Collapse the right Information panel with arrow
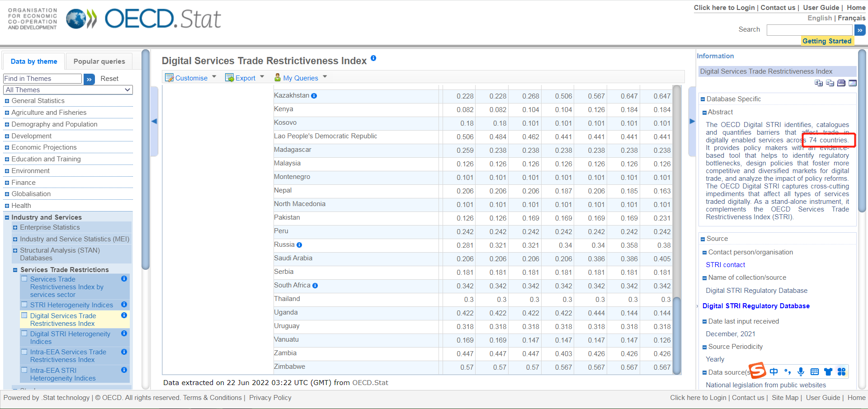Screen dimensions: 868x409 pyautogui.click(x=692, y=121)
